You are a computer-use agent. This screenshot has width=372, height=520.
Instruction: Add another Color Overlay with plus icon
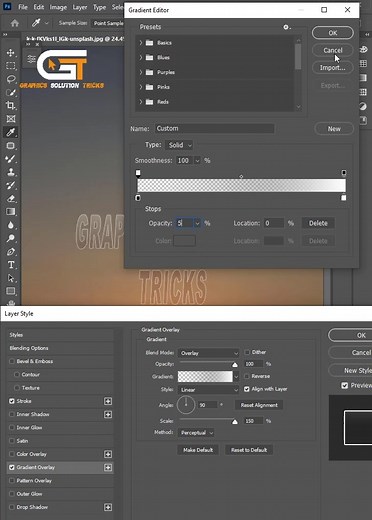(x=108, y=454)
